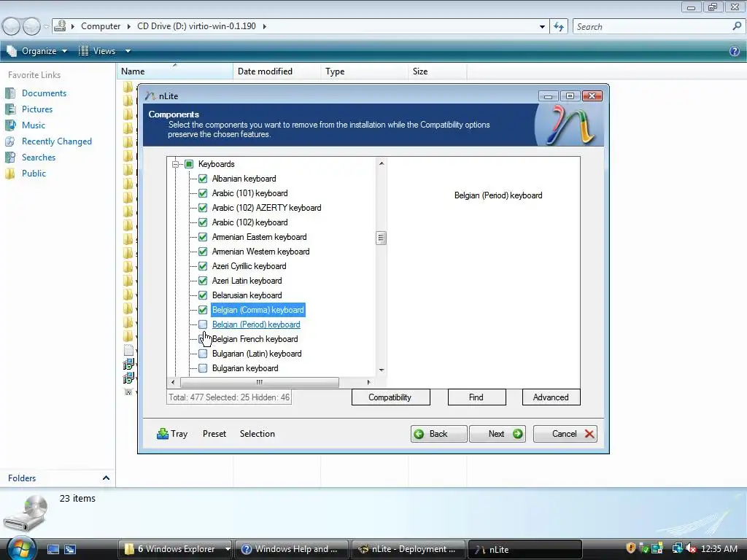This screenshot has width=747, height=560.
Task: Click the vertical scrollbar thumb in component list
Action: [381, 238]
